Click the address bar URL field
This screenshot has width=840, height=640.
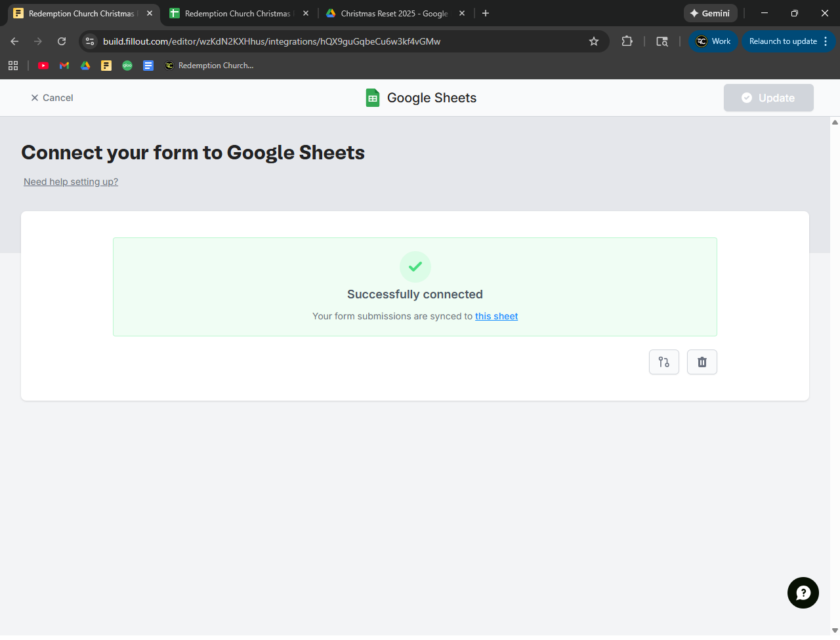(328, 41)
